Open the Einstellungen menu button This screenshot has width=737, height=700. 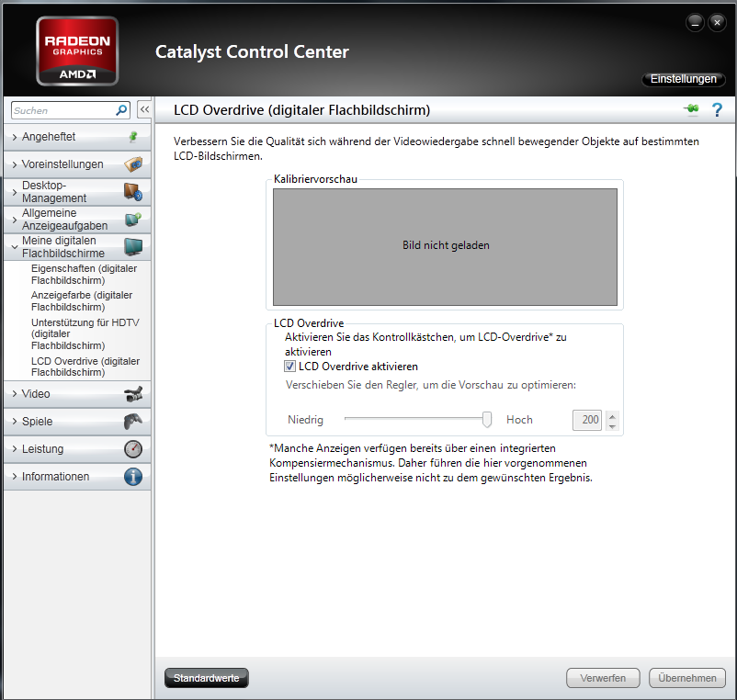[x=683, y=79]
